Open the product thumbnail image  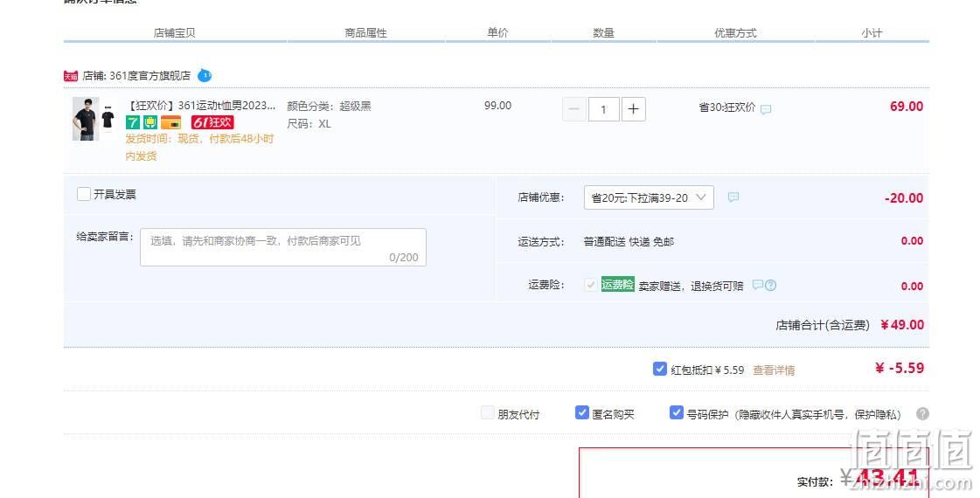point(94,119)
